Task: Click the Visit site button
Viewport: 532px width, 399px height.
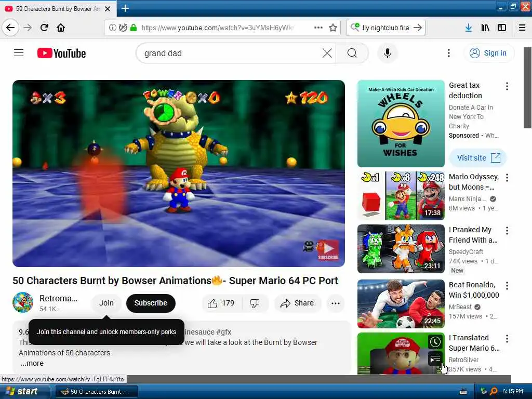Action: point(478,158)
